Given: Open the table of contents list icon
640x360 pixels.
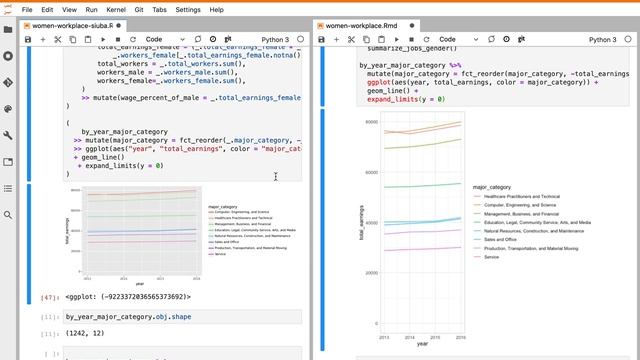Looking at the screenshot, I should point(8,189).
